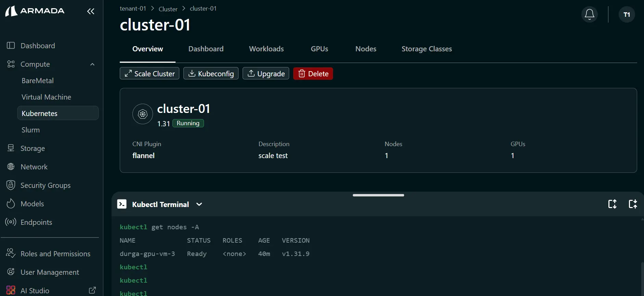Open the GPUs tab

click(x=319, y=49)
